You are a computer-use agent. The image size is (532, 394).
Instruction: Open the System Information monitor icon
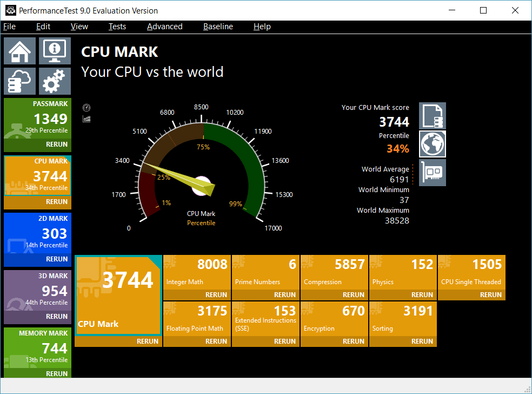coord(55,51)
